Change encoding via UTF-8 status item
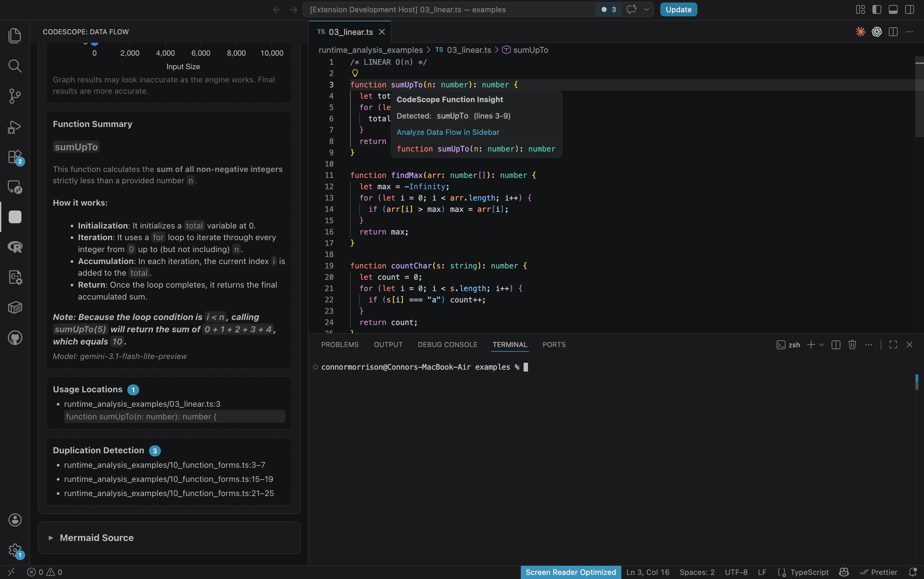924x579 pixels. (x=736, y=572)
